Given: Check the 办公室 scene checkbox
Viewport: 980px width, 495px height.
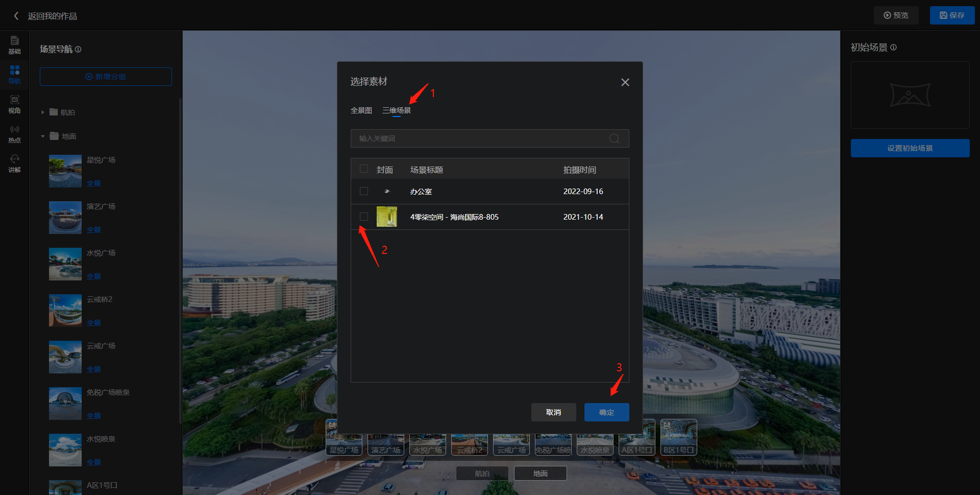Looking at the screenshot, I should [x=364, y=191].
